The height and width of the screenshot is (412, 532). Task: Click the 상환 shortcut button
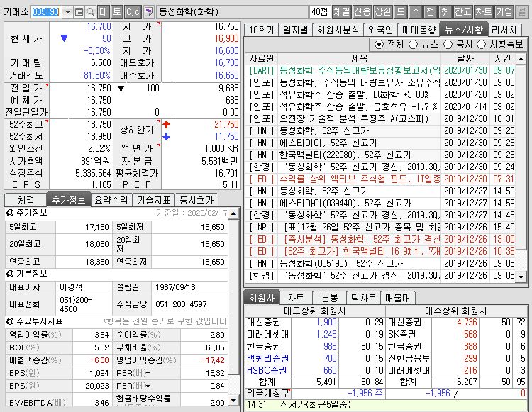tap(383, 12)
